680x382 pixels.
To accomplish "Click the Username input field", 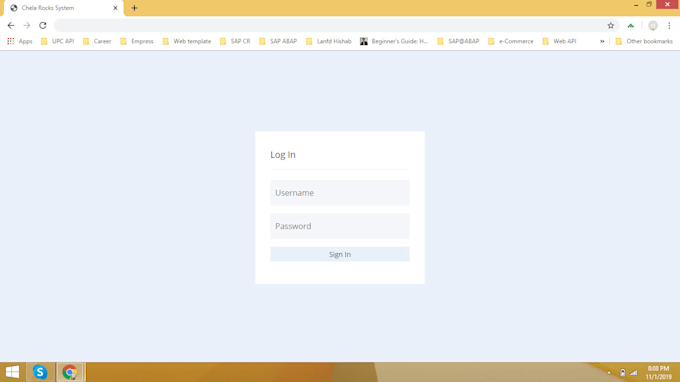I will point(340,193).
